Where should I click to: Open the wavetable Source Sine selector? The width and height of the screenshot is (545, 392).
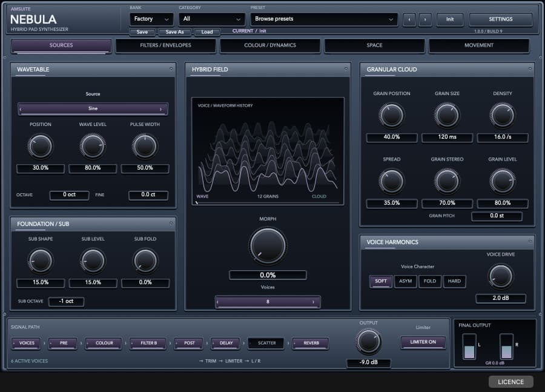pyautogui.click(x=93, y=109)
